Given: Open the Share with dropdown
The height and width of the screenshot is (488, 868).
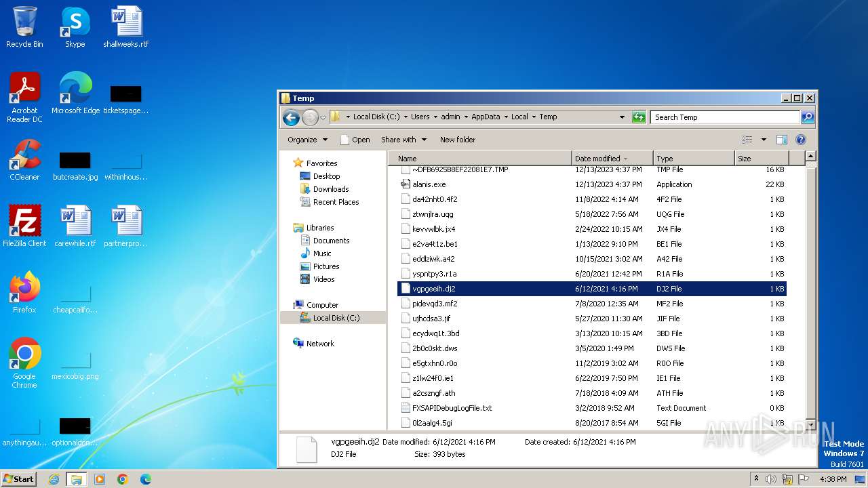Looking at the screenshot, I should (403, 140).
